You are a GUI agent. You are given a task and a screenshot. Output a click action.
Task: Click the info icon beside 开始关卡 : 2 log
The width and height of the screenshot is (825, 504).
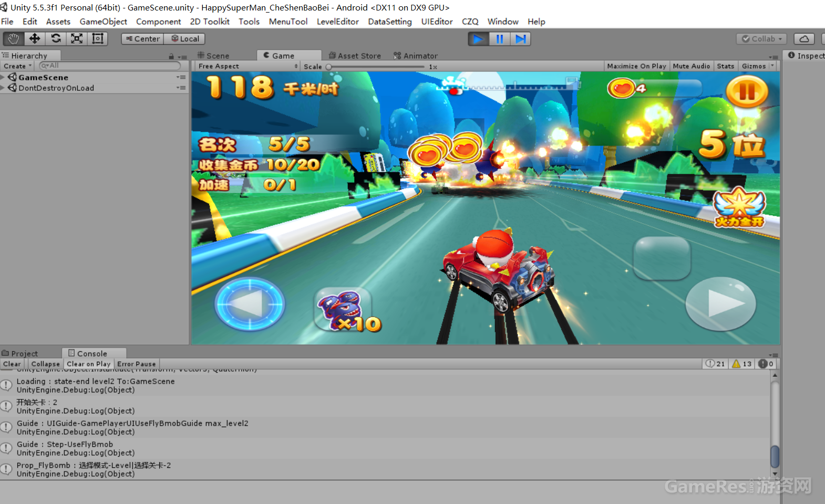tap(6, 406)
